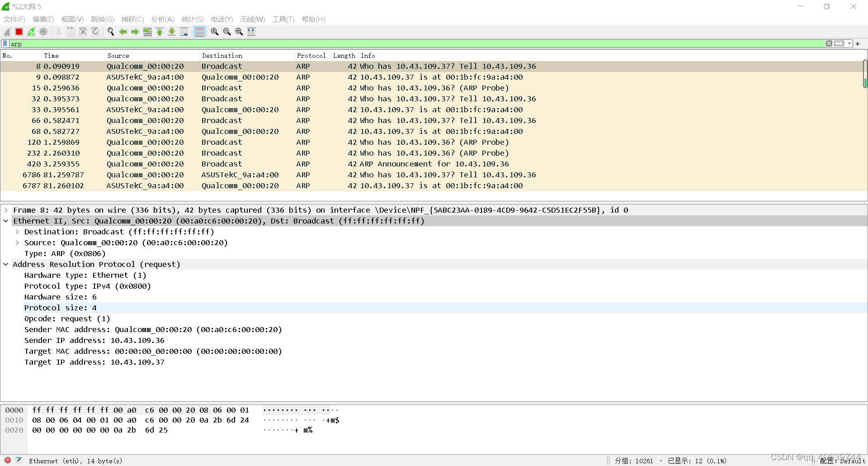Sort by the Time column header
Viewport: 868px width, 466px height.
(x=73, y=56)
